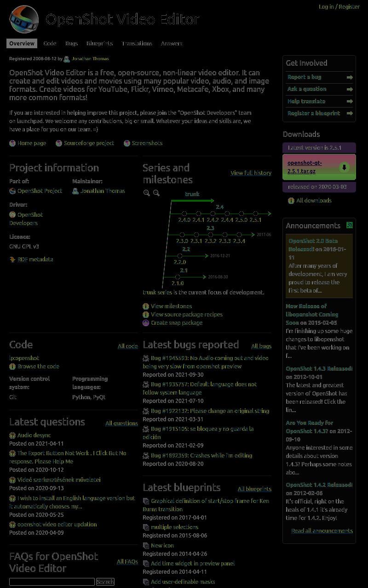
Task: Click the blueprint icon beside multiple selections
Action: [x=146, y=527]
